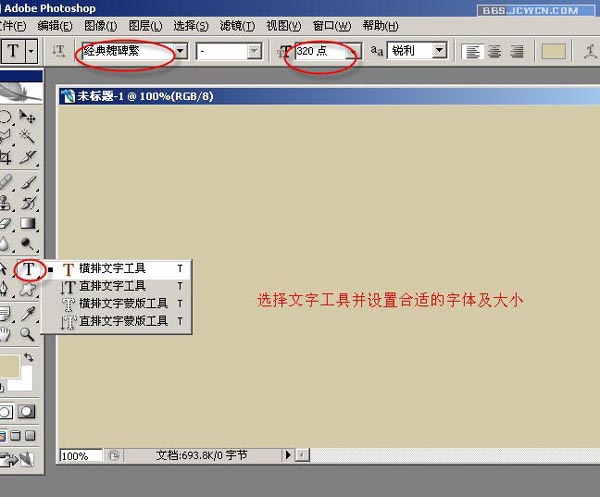Select the Gradient tool
The image size is (600, 497).
click(28, 224)
